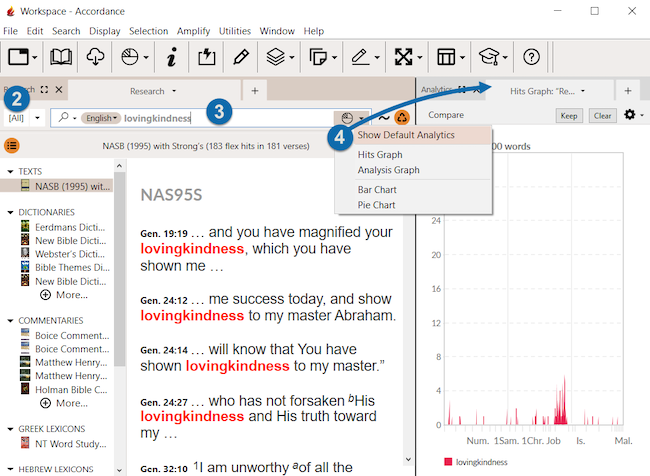Open the English search language dropdown

click(x=101, y=118)
